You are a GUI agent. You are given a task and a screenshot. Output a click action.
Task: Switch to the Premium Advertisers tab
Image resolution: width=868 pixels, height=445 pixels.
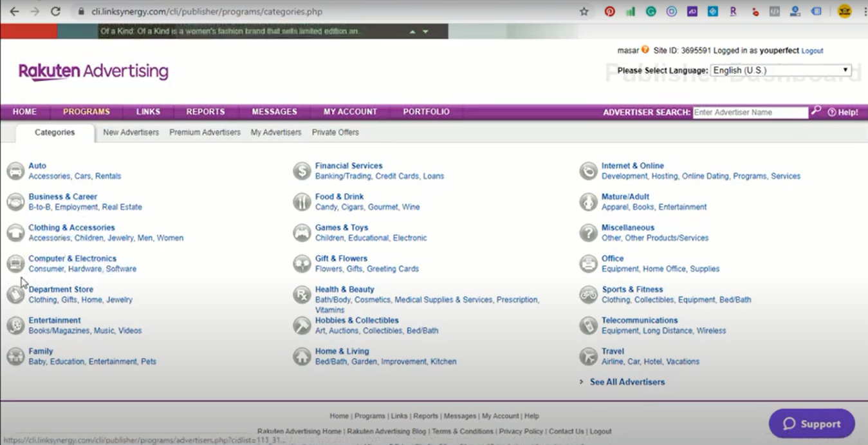(205, 133)
